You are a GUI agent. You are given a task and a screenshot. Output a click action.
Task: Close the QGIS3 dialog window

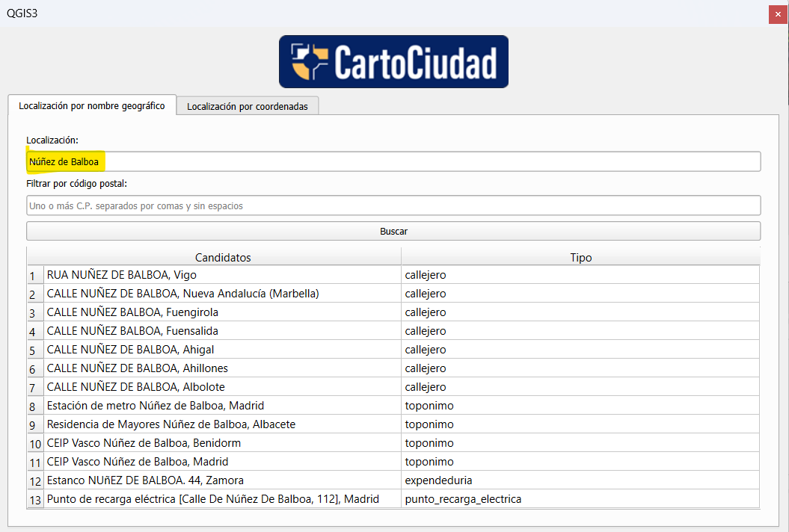click(778, 14)
